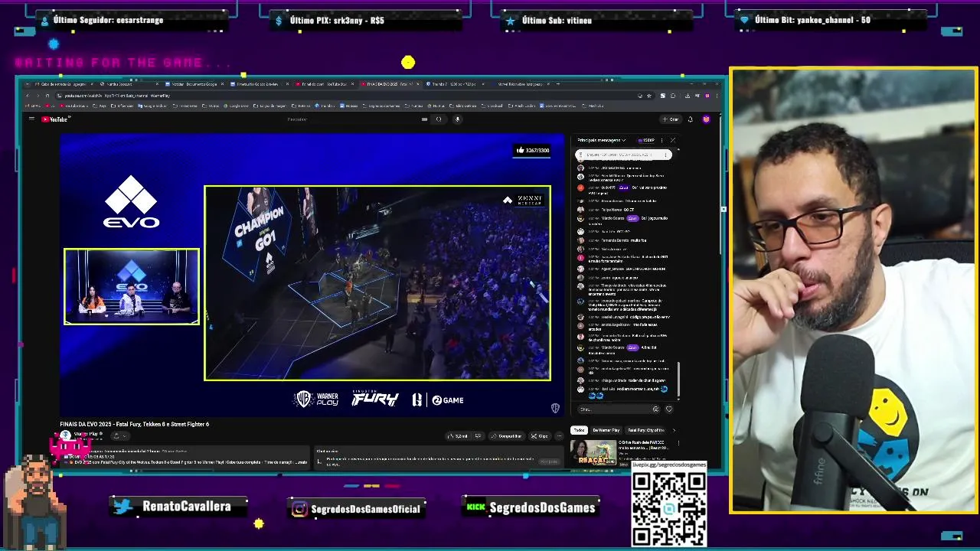Select the Todos filter chip

(x=579, y=430)
